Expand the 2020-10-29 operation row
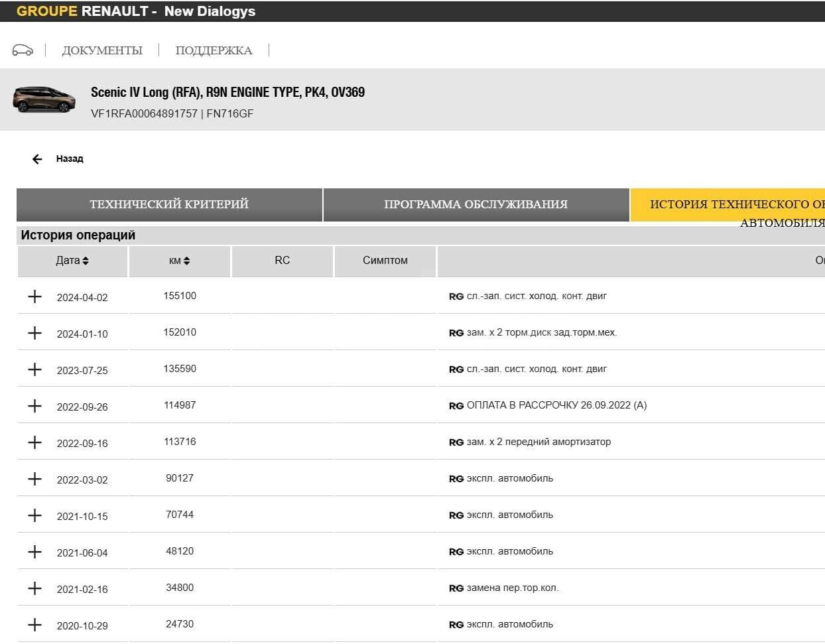The width and height of the screenshot is (825, 644). [34, 625]
